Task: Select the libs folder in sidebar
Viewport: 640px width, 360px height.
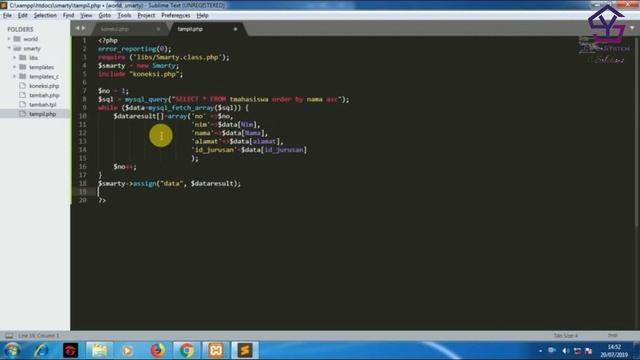Action: click(33, 58)
